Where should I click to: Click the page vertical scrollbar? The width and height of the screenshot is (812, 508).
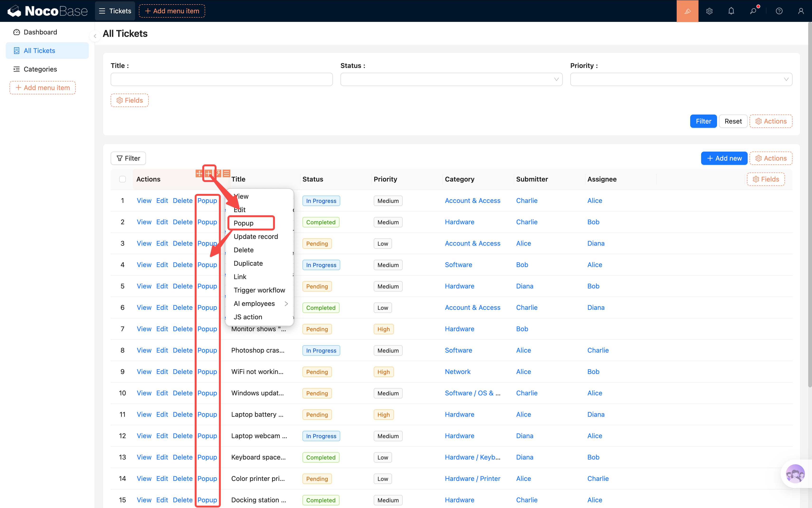click(809, 201)
